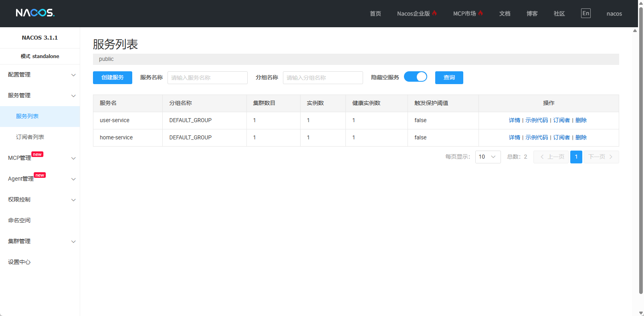644x316 pixels.
Task: Click the NACOS logo in header
Action: [x=35, y=13]
